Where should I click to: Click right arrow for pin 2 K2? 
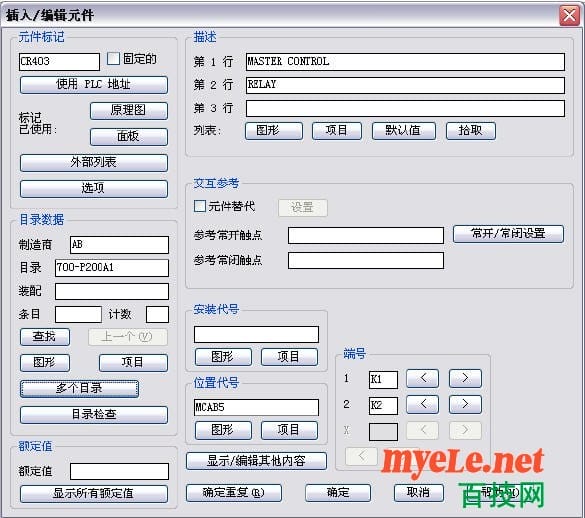coord(465,405)
